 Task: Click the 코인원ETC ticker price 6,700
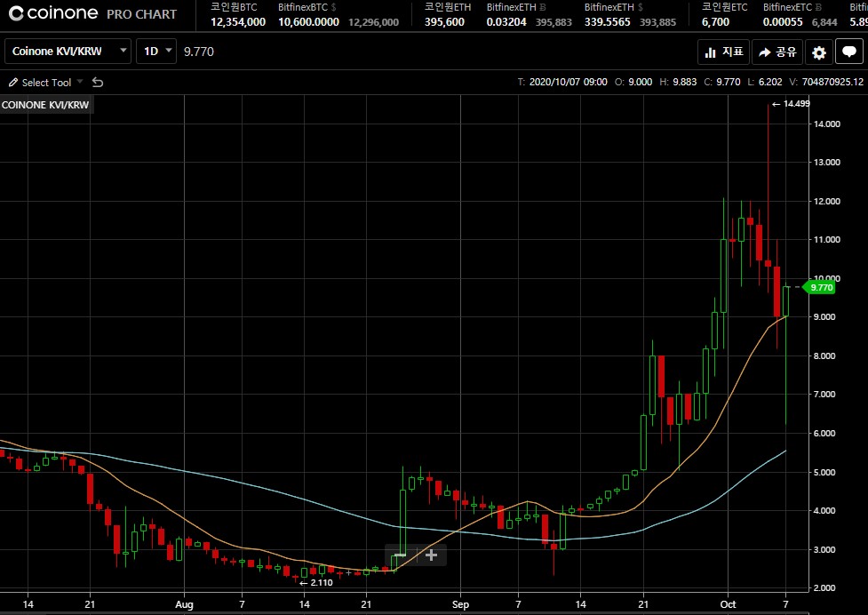coord(715,22)
